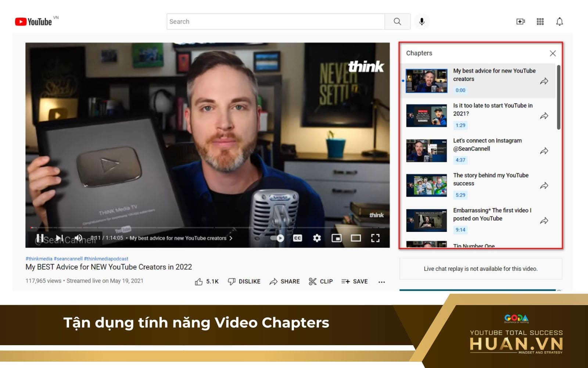
Task: Share the 'Embarrassing* The first video' chapter arrow
Action: [x=544, y=221]
